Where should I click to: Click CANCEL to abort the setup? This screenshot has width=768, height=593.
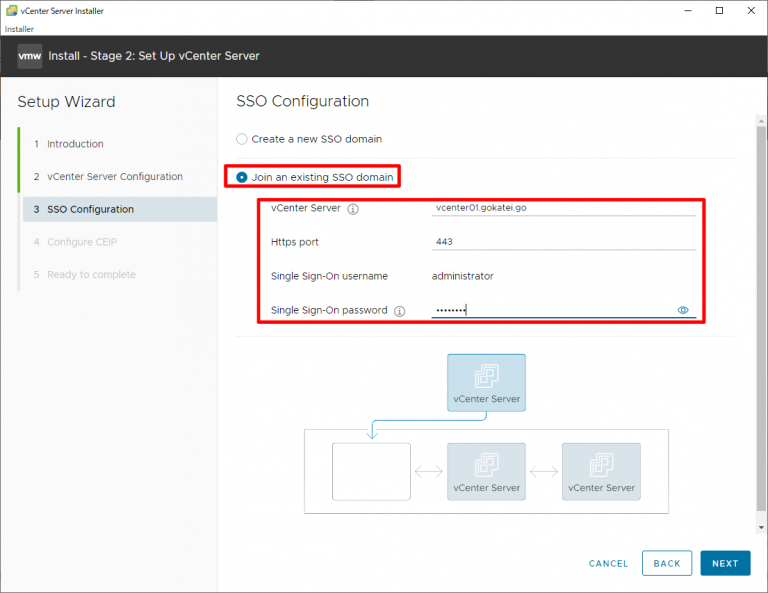[x=608, y=564]
